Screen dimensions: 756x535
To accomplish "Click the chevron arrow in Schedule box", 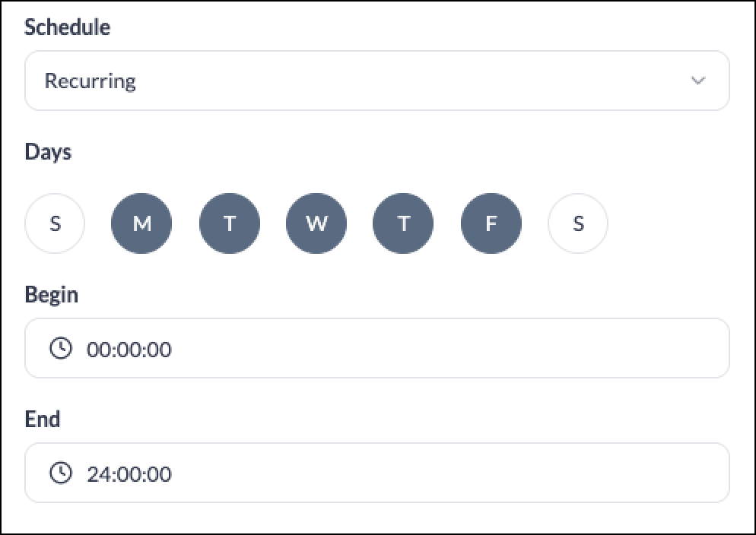I will [x=698, y=81].
